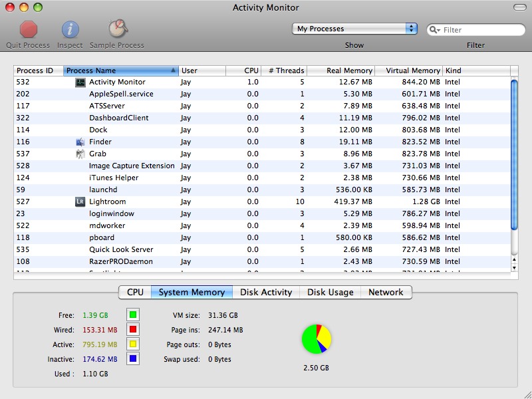
Task: Click the Free 1.39 GB value
Action: click(x=95, y=315)
